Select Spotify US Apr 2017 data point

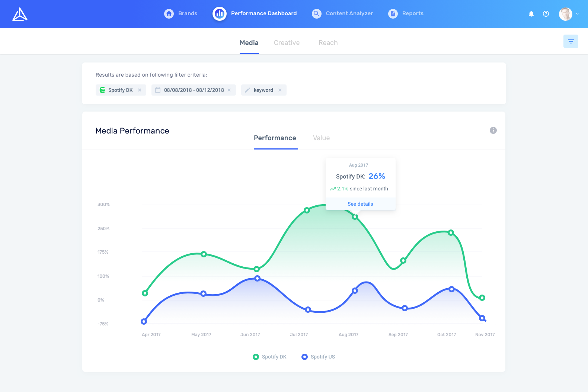click(x=144, y=321)
